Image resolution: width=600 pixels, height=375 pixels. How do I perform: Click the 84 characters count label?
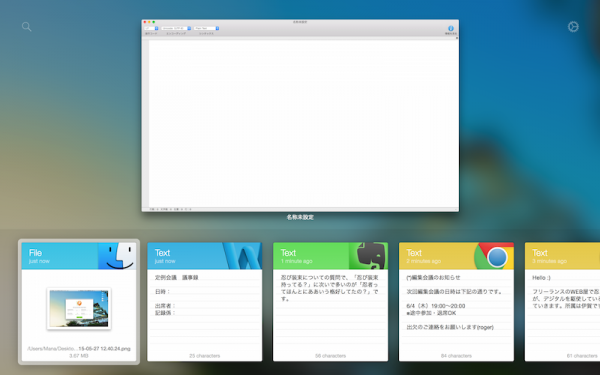pos(457,356)
